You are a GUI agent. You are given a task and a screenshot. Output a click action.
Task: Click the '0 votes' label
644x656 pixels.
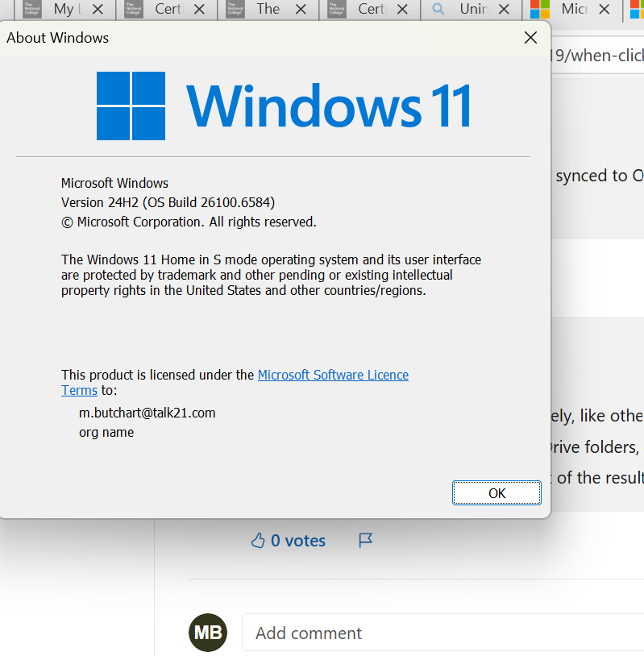[298, 541]
